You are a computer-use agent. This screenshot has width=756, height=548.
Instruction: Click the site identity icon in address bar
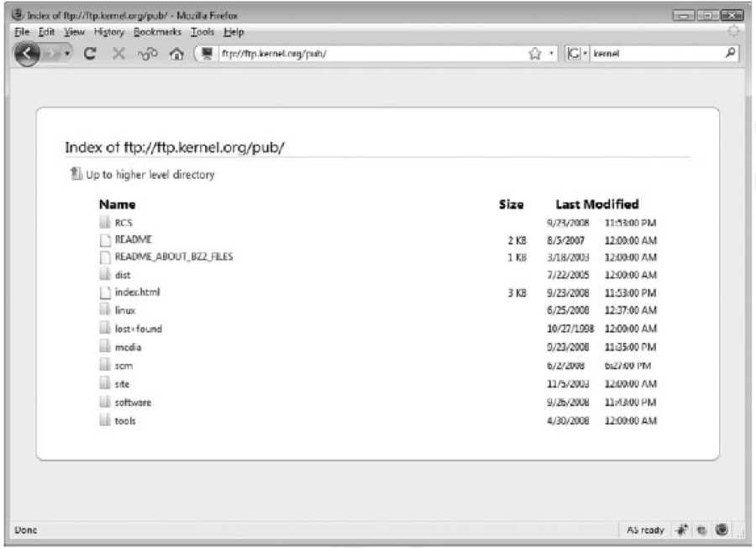[207, 54]
